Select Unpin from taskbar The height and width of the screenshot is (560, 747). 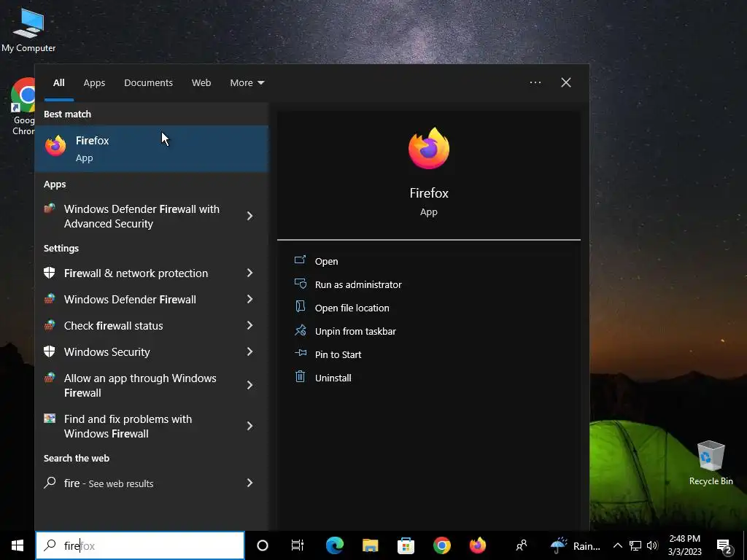pyautogui.click(x=355, y=332)
